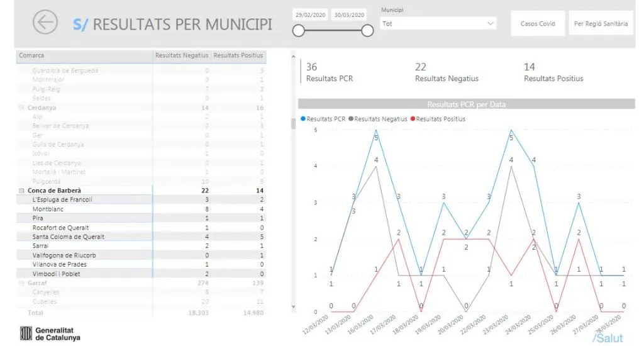Screen dimensions: 644x346
Task: Sort by Resultats Negatius column header
Action: point(182,55)
